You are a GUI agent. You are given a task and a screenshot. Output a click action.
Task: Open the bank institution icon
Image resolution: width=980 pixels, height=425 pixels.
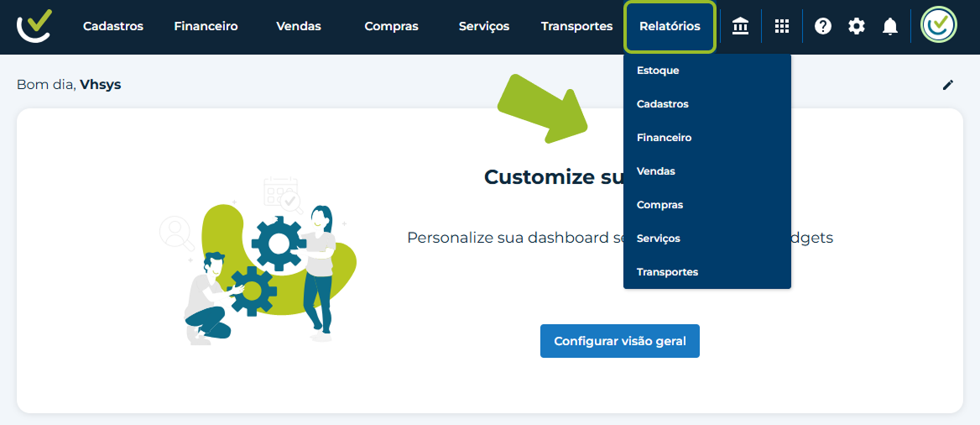(x=741, y=26)
